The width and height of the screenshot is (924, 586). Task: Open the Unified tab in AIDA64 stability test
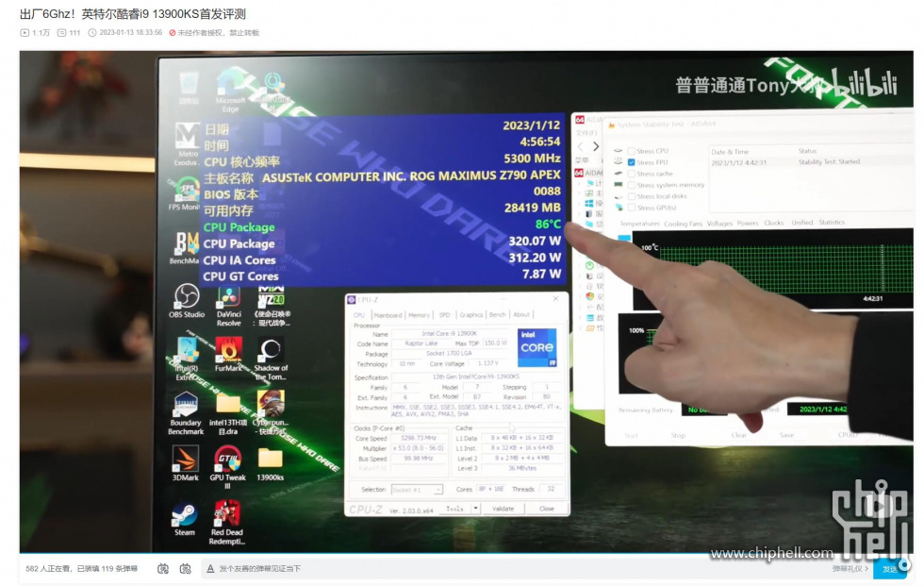click(802, 223)
